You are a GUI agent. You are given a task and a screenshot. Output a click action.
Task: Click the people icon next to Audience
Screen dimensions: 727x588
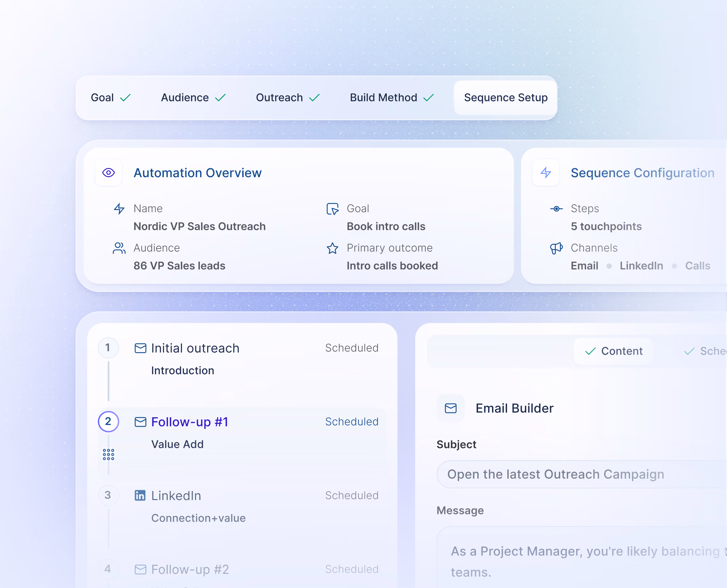[119, 248]
